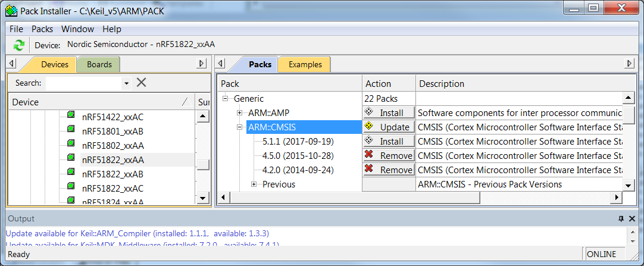
Task: Switch to the Boards tab
Action: [x=99, y=64]
